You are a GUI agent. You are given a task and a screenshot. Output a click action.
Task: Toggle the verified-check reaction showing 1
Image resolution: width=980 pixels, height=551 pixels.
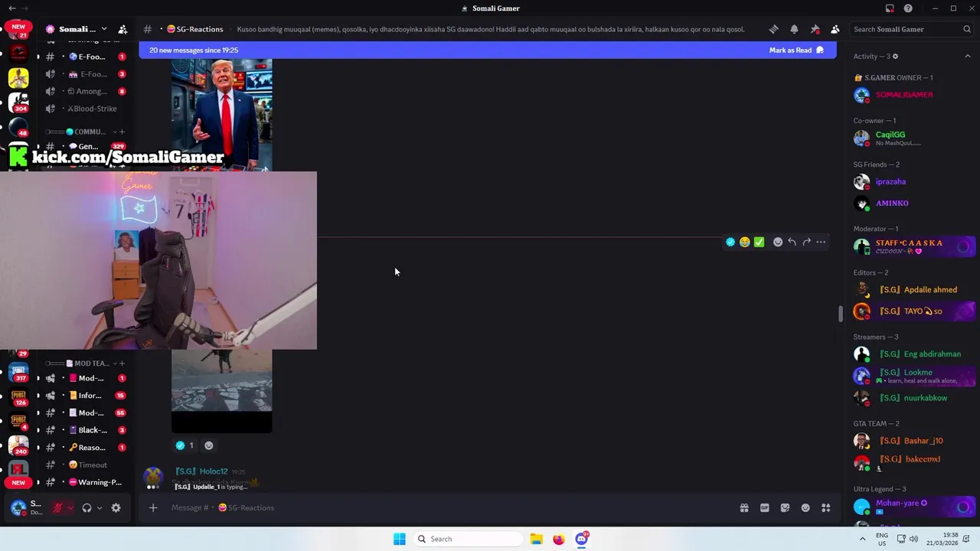185,445
